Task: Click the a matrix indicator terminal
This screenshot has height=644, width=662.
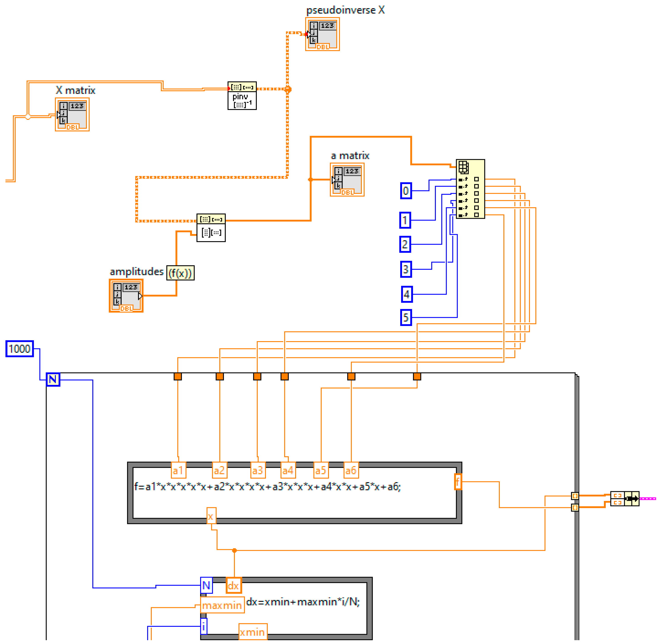Action: [x=347, y=180]
